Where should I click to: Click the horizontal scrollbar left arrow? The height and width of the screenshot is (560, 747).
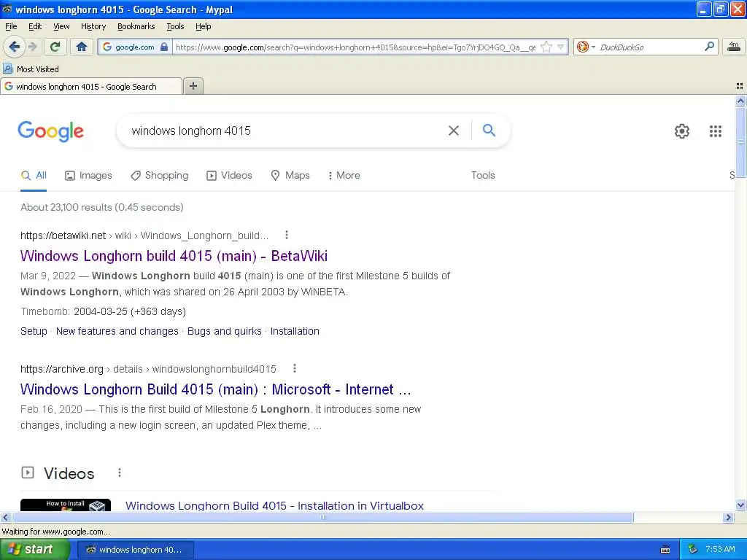pyautogui.click(x=6, y=517)
